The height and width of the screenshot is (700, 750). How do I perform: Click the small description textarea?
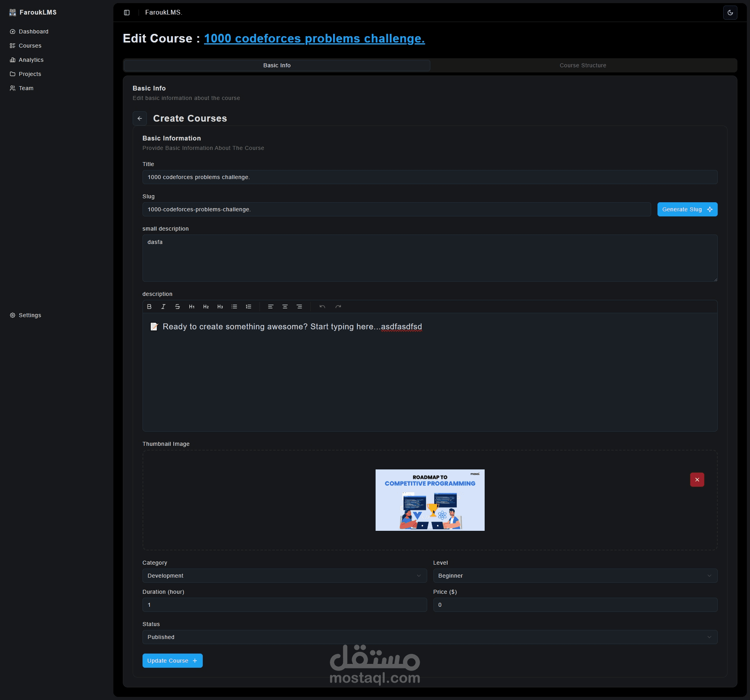coord(430,258)
